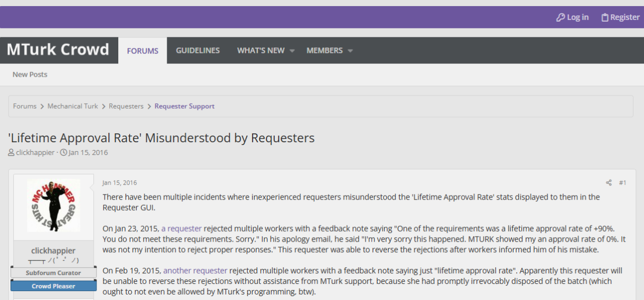
Task: Expand the Members dropdown arrow
Action: point(350,51)
